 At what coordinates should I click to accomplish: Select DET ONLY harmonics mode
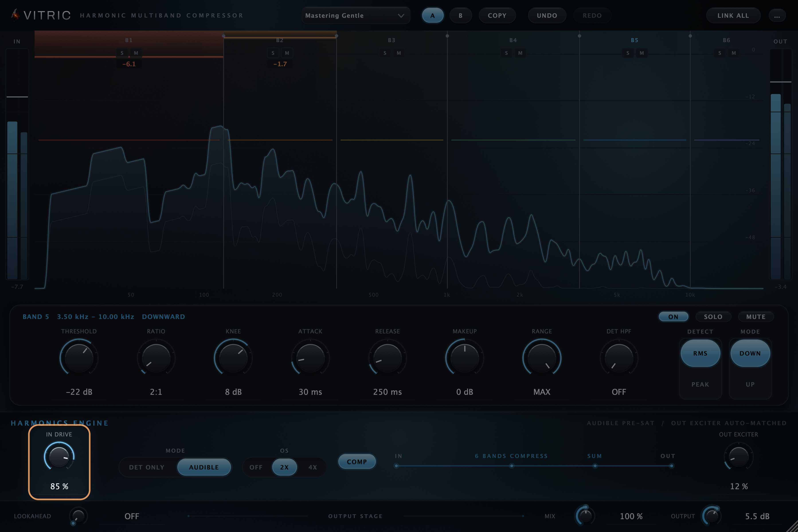147,467
